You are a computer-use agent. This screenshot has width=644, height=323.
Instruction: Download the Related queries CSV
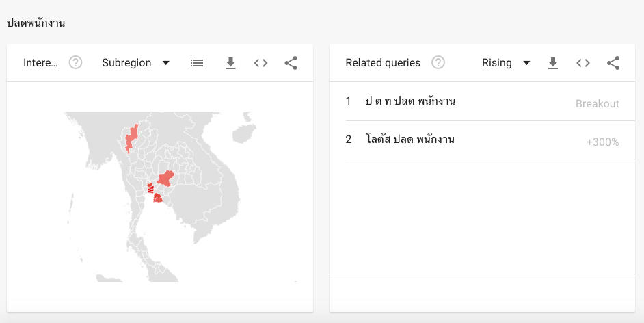(553, 63)
